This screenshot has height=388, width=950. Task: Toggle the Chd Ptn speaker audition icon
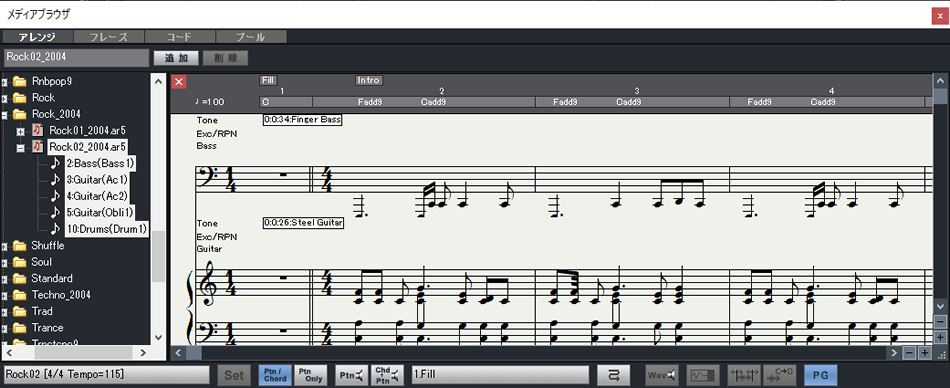pos(388,375)
